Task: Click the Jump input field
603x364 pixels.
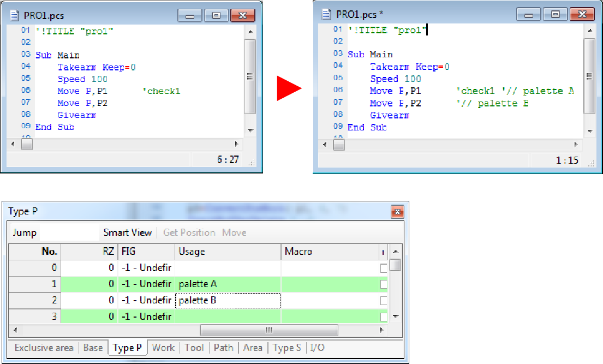Action: pos(69,232)
